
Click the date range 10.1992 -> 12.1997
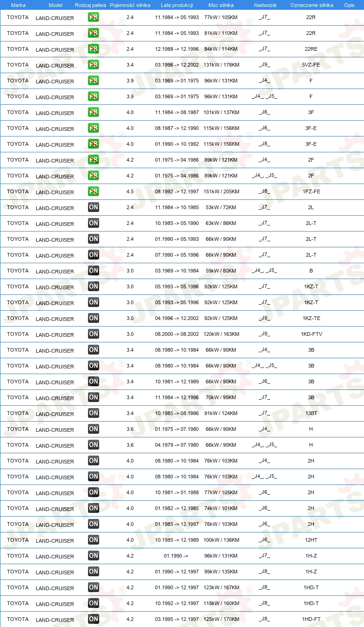[177, 603]
